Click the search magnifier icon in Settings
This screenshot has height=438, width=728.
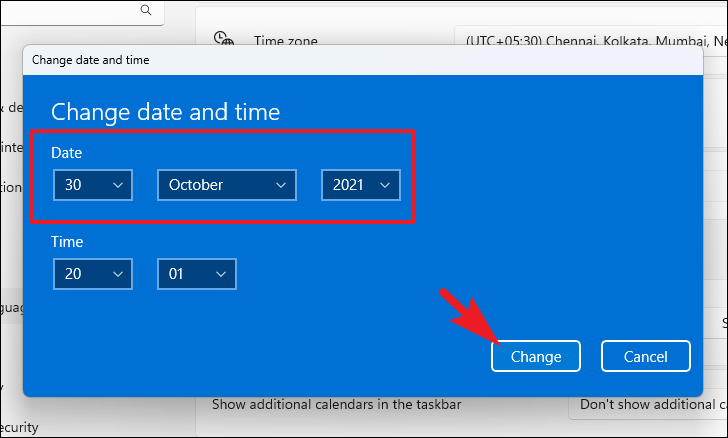point(146,10)
